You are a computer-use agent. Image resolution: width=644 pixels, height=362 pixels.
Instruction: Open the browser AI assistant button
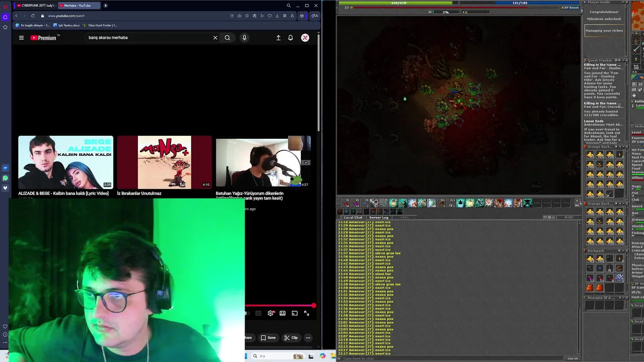[x=314, y=16]
